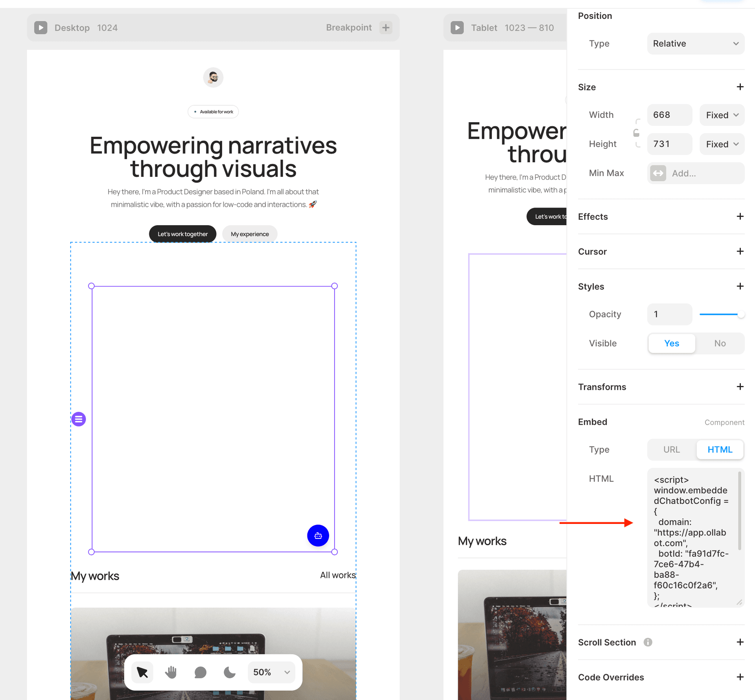Click the hand/pan tool icon
This screenshot has height=700, width=755.
coord(173,671)
